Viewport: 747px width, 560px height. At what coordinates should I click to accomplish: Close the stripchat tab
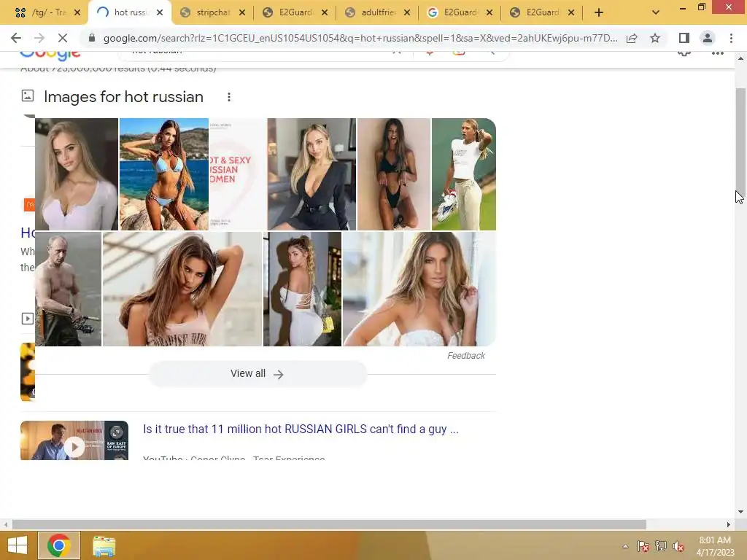click(x=242, y=12)
